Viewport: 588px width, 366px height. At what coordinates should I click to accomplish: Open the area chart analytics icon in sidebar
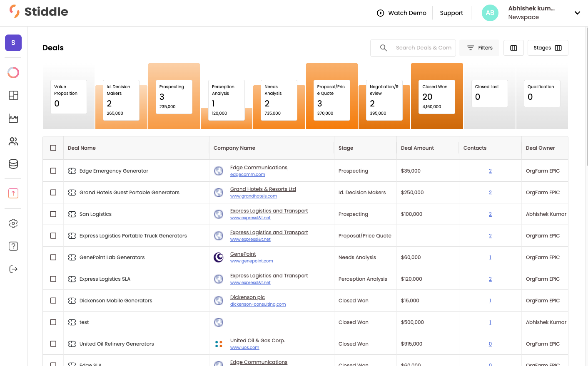[x=13, y=119]
